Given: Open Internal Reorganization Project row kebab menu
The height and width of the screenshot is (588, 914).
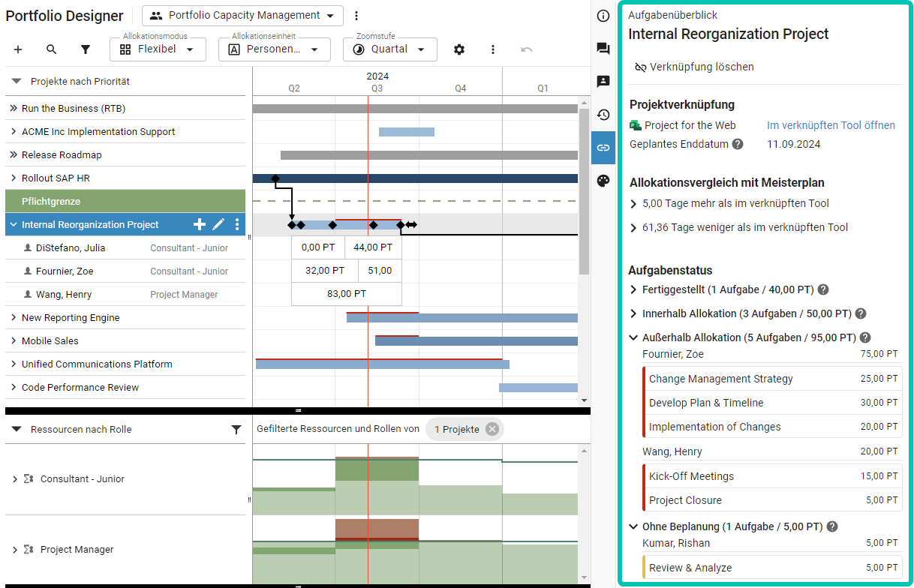Looking at the screenshot, I should click(237, 224).
